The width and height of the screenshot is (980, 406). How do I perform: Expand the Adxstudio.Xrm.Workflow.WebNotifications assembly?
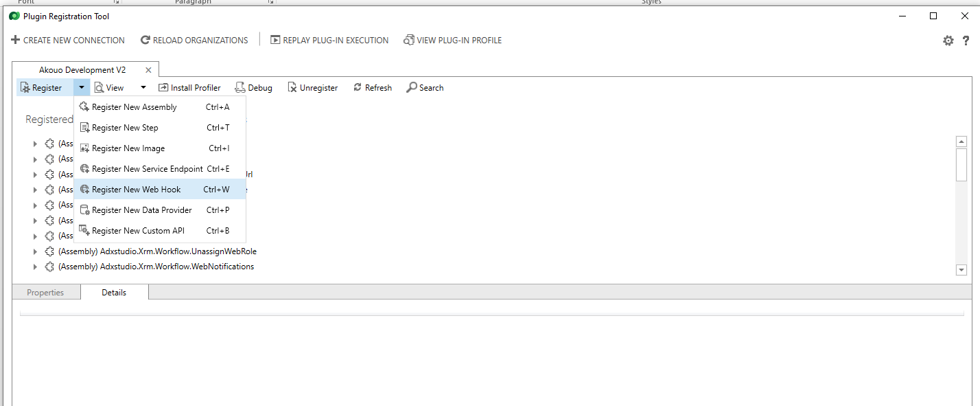[x=35, y=267]
